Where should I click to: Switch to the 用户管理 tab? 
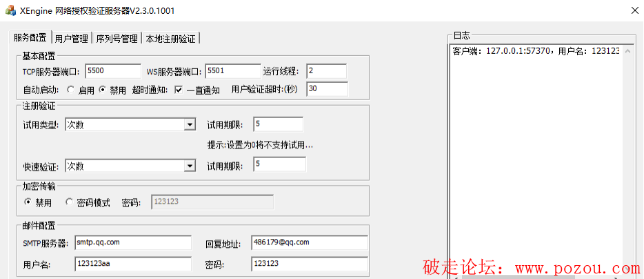(x=72, y=39)
